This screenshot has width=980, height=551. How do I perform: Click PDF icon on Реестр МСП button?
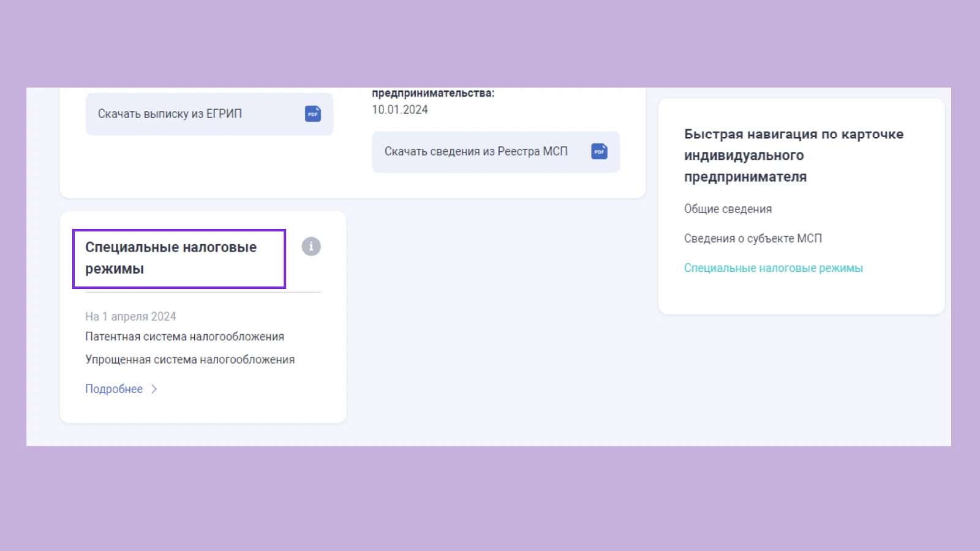click(599, 151)
